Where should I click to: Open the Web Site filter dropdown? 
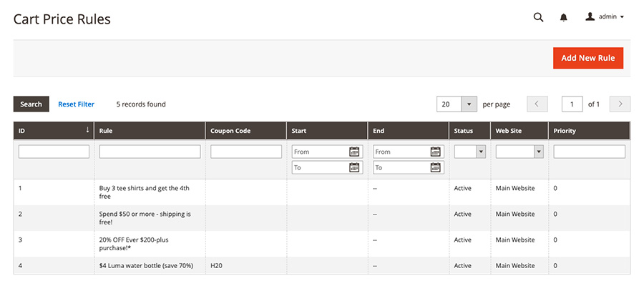pyautogui.click(x=519, y=152)
